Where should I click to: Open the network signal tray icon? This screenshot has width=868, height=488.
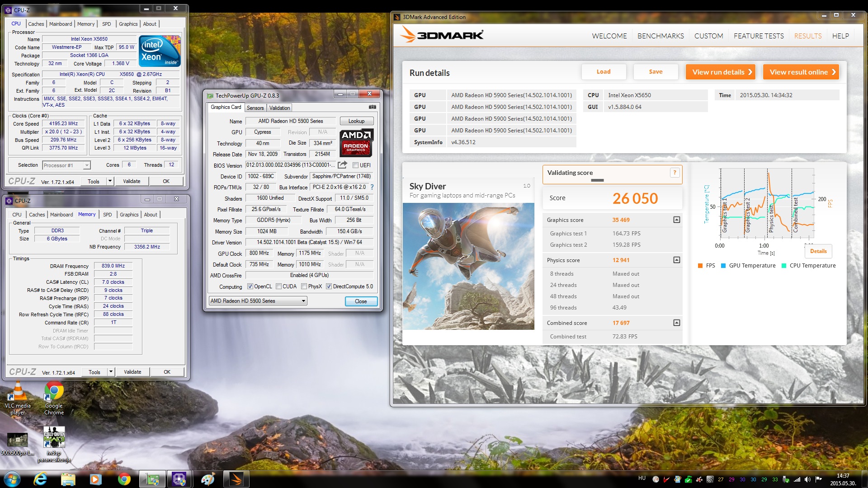797,479
